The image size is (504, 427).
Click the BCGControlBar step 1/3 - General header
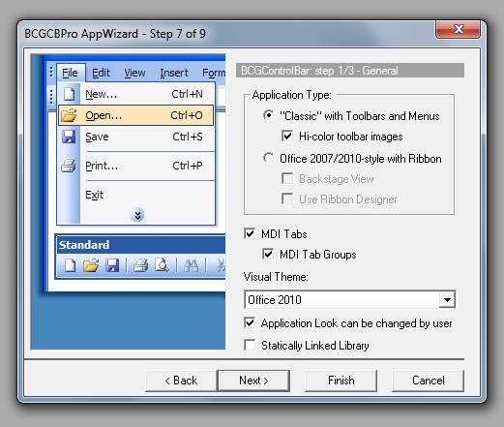coord(350,71)
